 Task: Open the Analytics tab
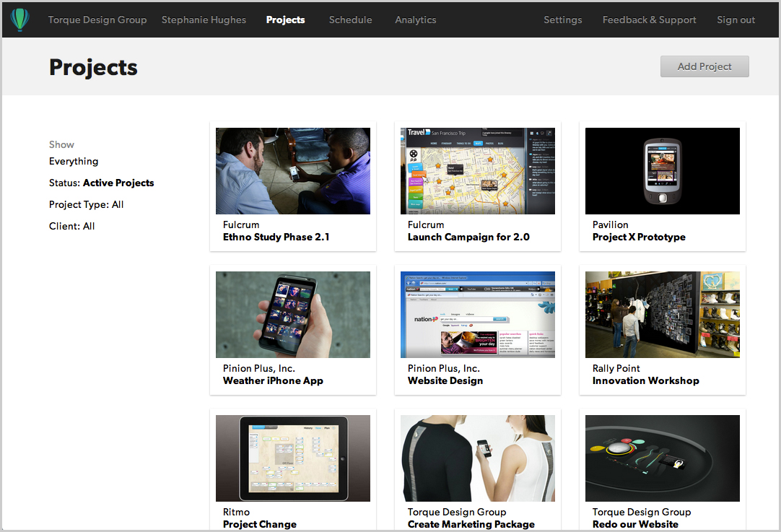(x=415, y=20)
